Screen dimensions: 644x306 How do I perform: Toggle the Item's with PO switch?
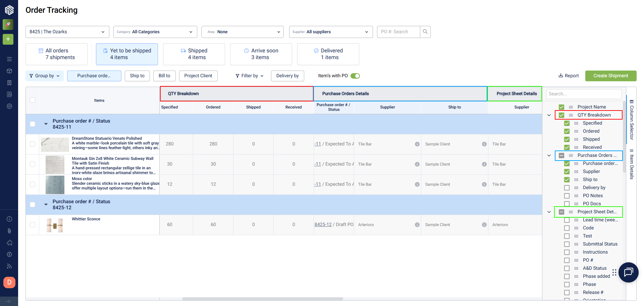tap(355, 76)
